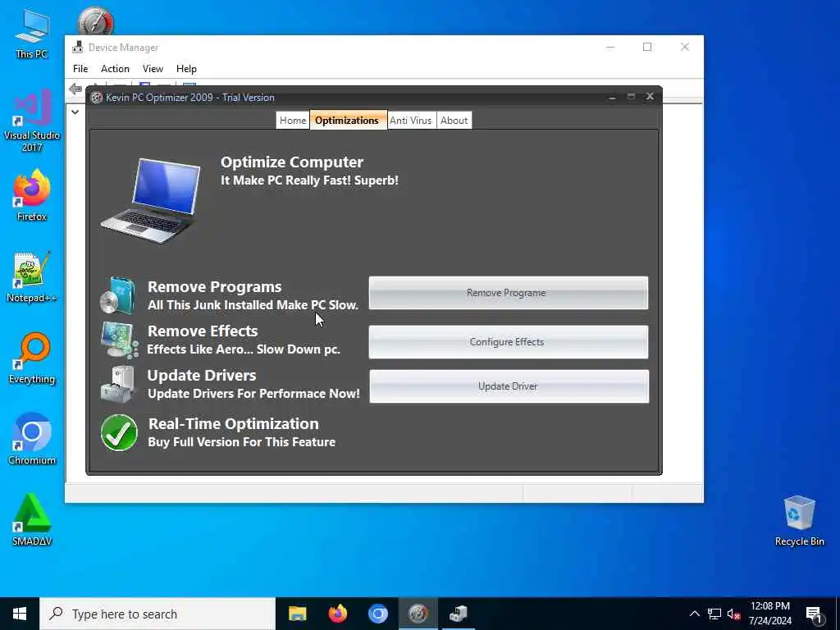Image resolution: width=840 pixels, height=630 pixels.
Task: Click Kevin PC Optimizer taskbar button
Action: (418, 614)
